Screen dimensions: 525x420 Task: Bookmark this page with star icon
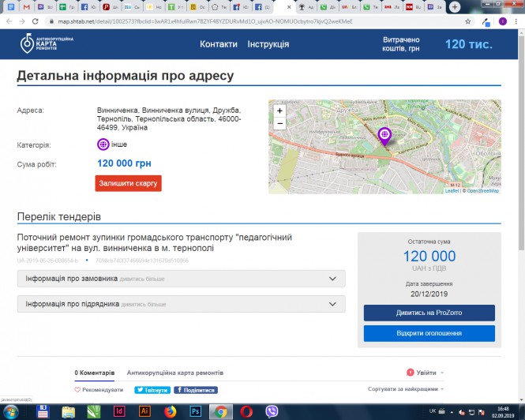point(482,21)
